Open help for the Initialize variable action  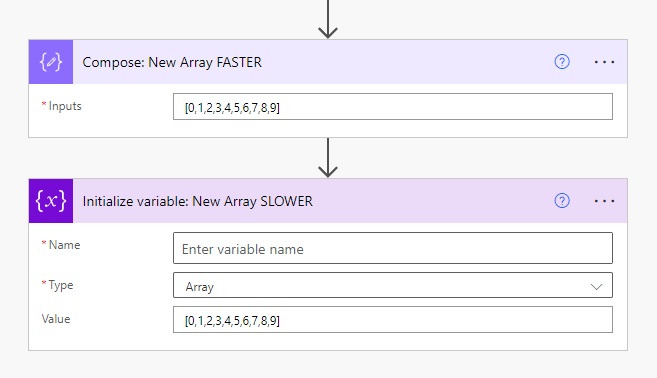(x=562, y=201)
